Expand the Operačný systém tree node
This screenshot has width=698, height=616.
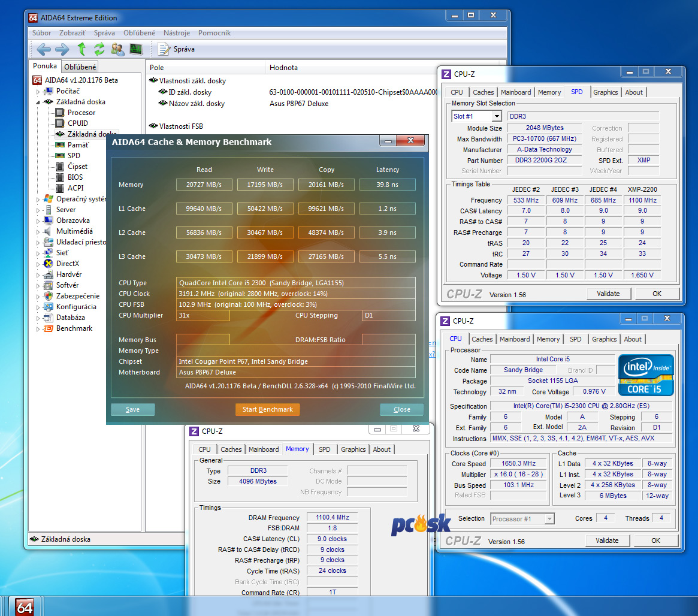(38, 200)
